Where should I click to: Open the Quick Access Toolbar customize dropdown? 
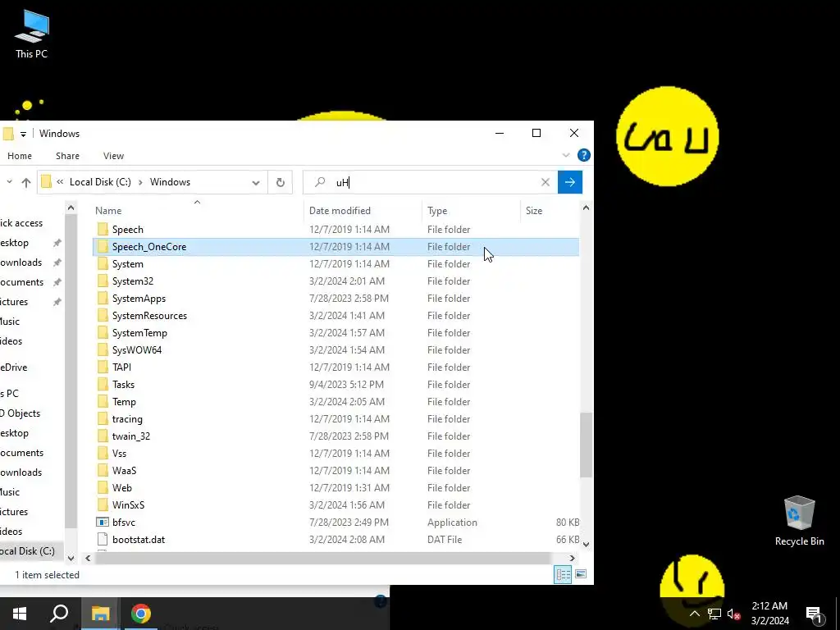tap(23, 134)
